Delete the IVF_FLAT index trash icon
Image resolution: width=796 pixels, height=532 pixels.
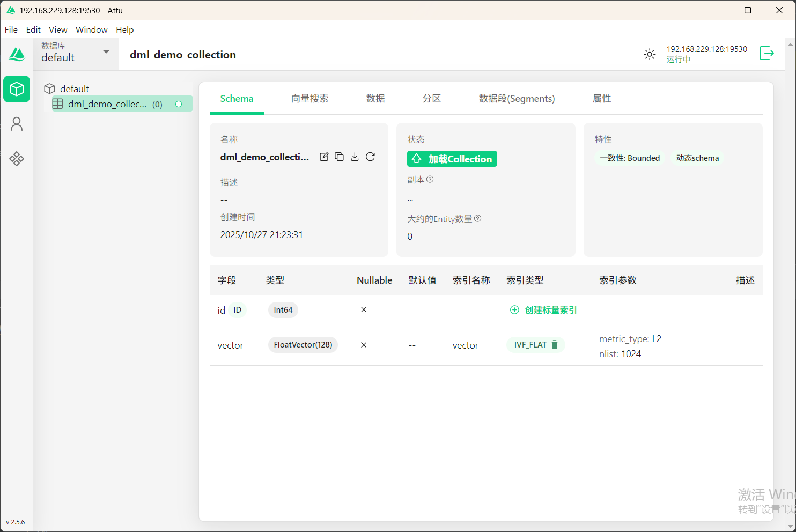(555, 345)
